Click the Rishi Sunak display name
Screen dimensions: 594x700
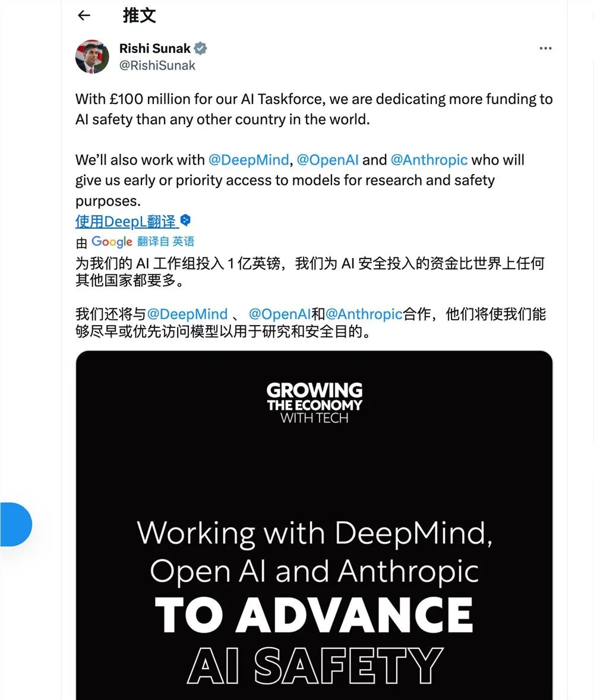(155, 48)
